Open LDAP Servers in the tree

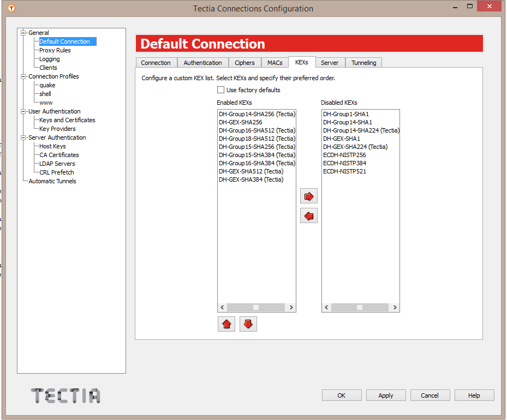57,164
